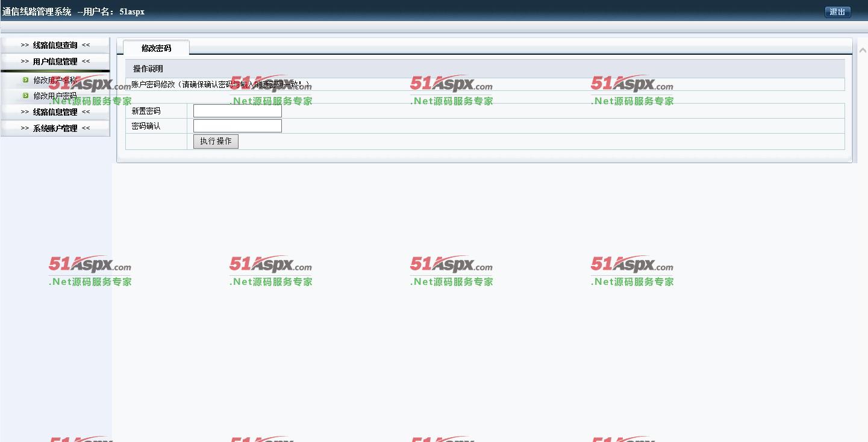Click the 退出 logout button
Image resolution: width=868 pixels, height=442 pixels.
tap(837, 12)
